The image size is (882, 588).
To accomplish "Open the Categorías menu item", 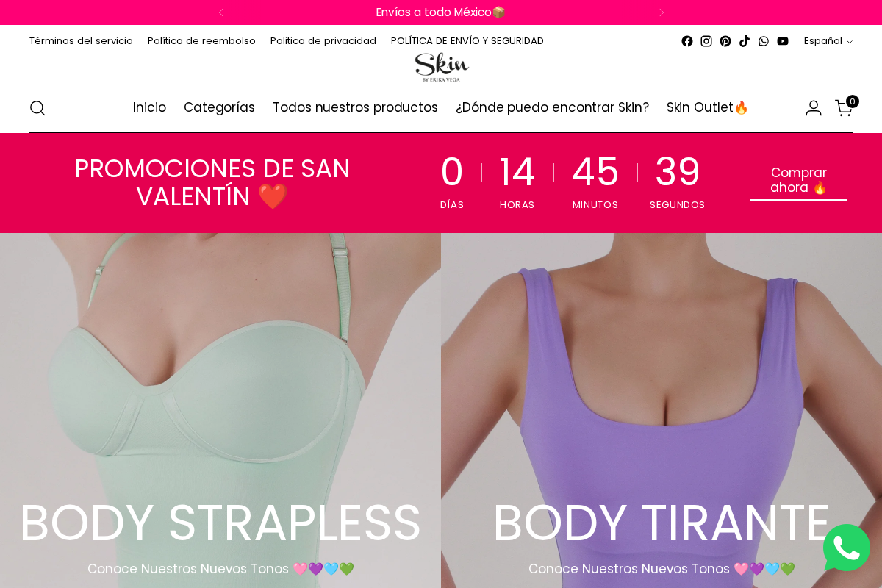I will (219, 107).
